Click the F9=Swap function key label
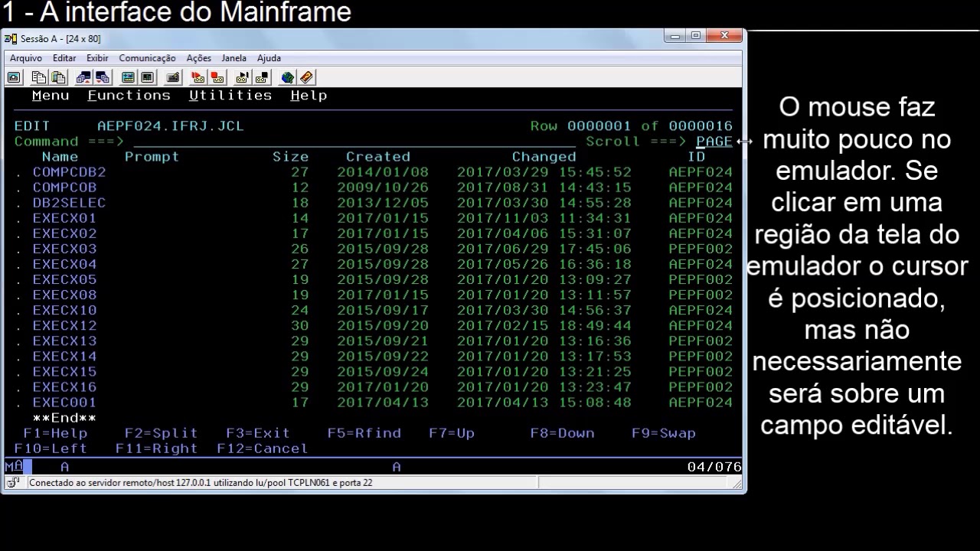 point(664,433)
